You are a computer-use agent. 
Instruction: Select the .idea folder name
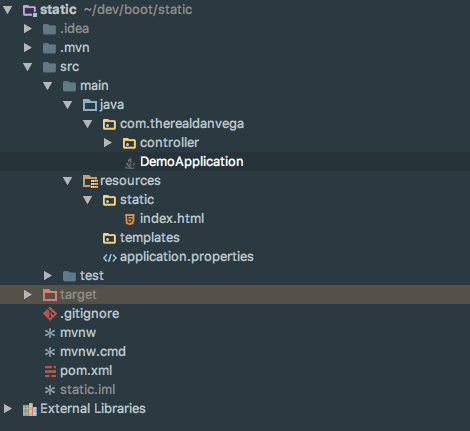75,29
